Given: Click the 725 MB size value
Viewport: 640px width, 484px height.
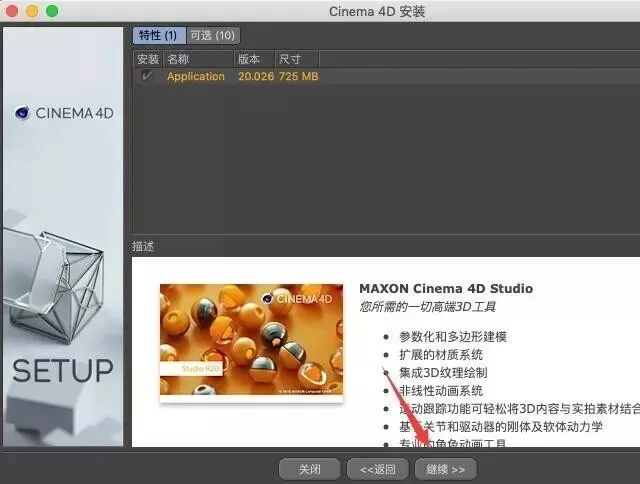Looking at the screenshot, I should click(298, 76).
